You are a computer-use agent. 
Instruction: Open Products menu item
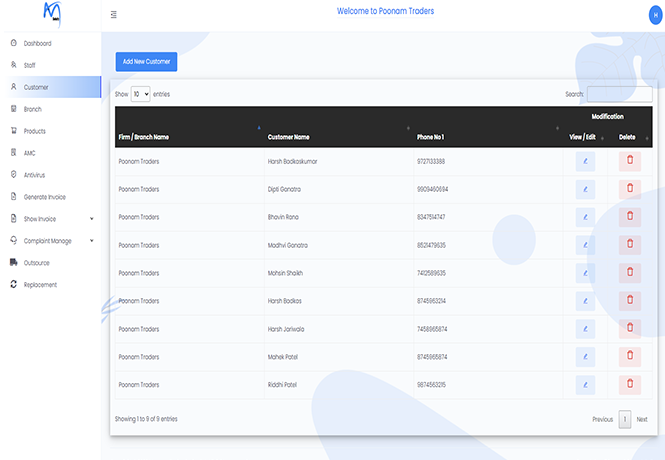(x=34, y=131)
